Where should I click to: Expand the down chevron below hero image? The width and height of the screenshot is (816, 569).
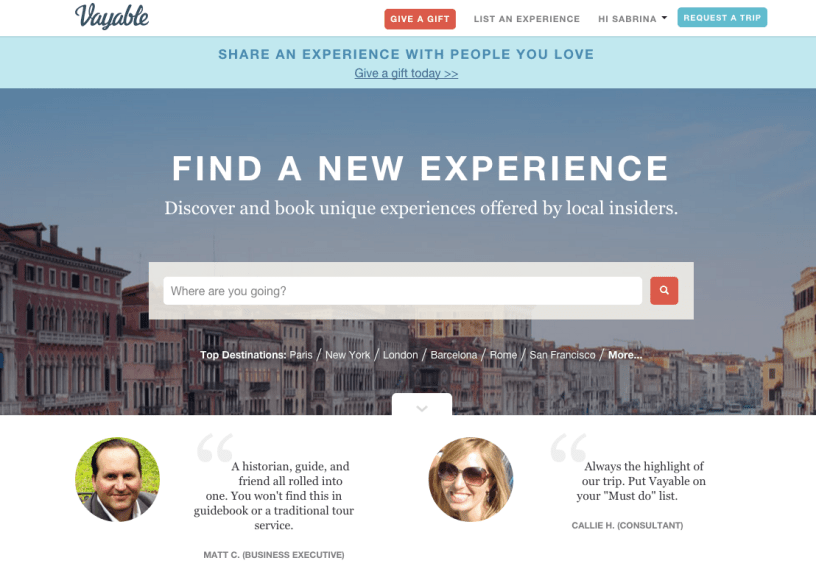click(422, 406)
